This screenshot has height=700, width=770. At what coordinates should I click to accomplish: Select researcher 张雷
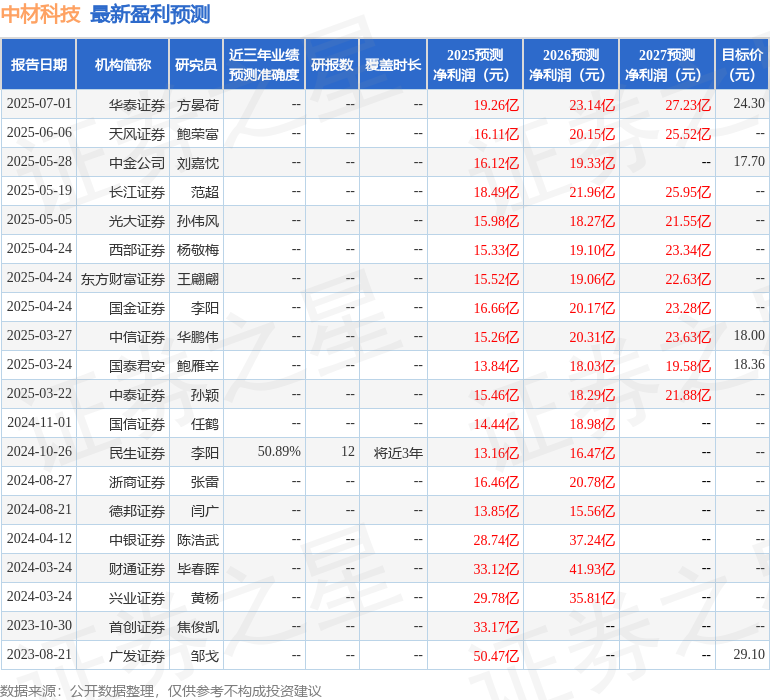coord(205,482)
